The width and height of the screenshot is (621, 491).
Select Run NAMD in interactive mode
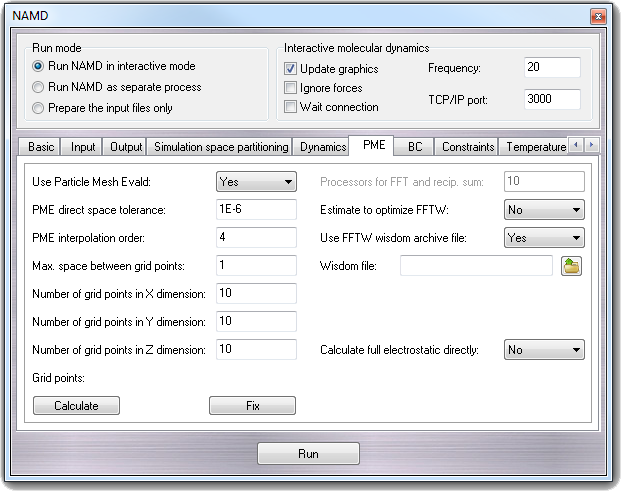tap(39, 66)
